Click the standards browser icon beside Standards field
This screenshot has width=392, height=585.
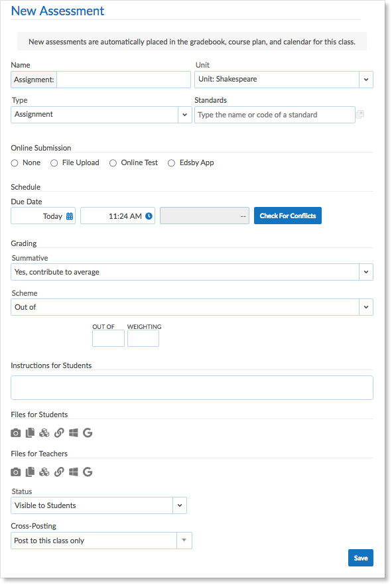coord(360,115)
